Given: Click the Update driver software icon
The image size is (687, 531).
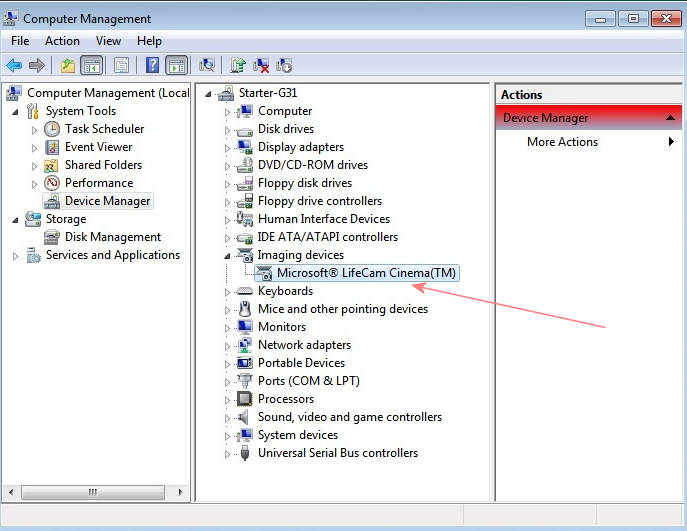Looking at the screenshot, I should point(238,66).
